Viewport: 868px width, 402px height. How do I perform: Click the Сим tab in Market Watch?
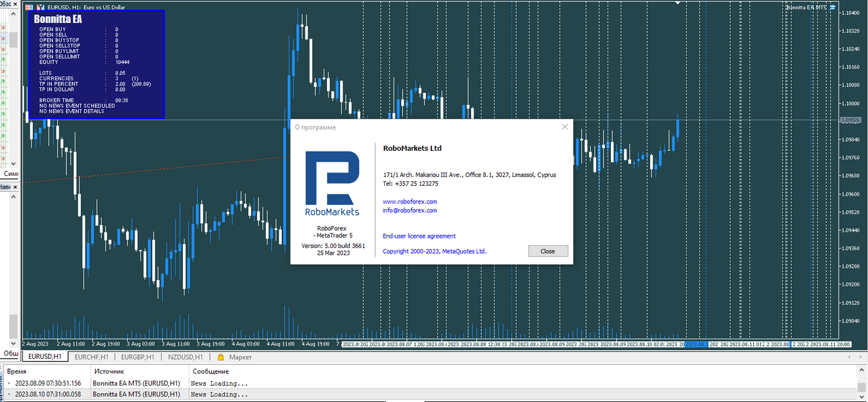pos(10,174)
